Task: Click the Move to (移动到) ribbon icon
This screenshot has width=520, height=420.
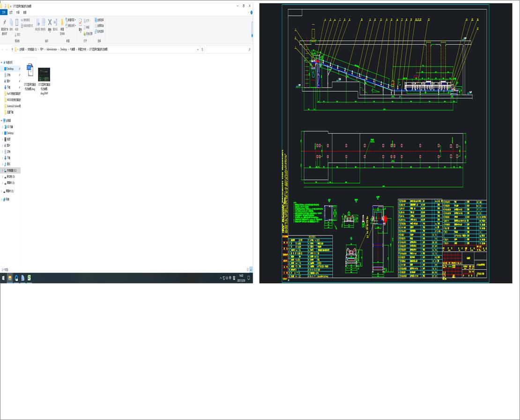Action: pos(38,22)
